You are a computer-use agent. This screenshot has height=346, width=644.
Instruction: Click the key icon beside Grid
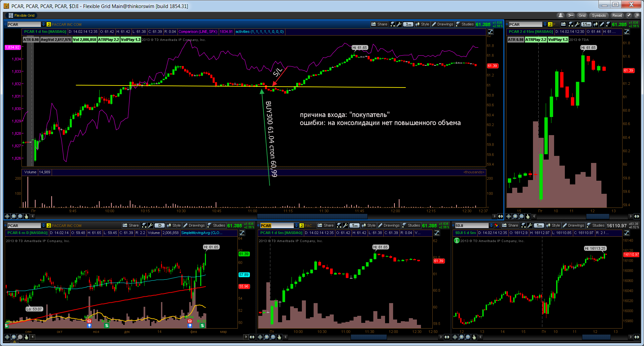(x=571, y=15)
